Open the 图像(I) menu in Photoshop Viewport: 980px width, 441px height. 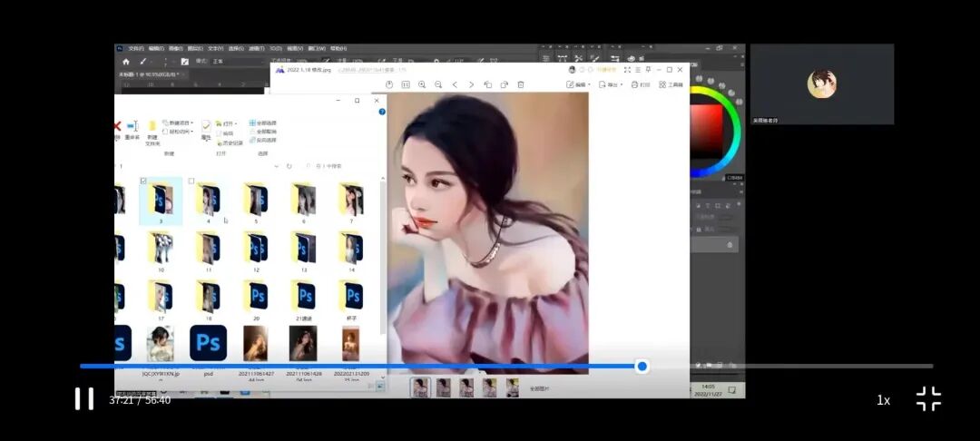pos(176,48)
